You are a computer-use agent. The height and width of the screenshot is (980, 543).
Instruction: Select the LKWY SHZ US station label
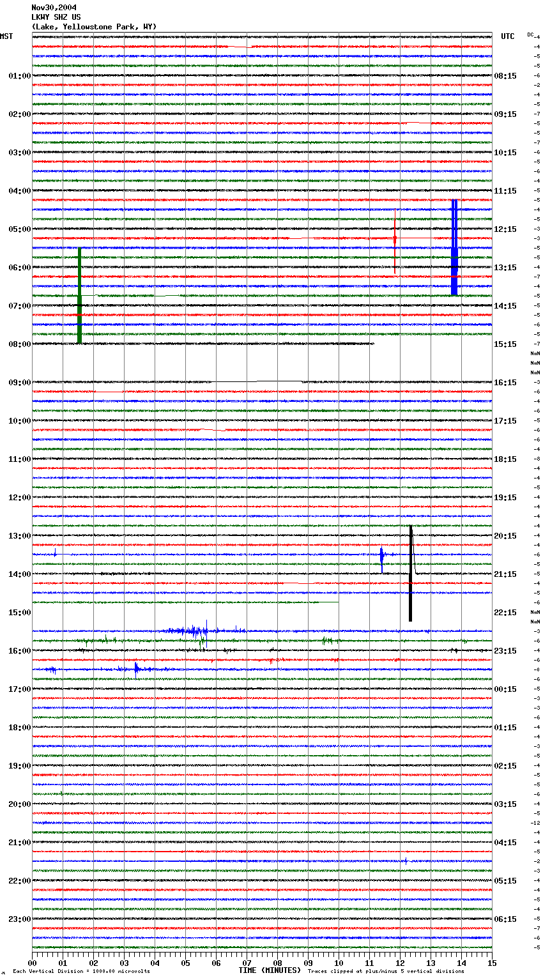point(56,17)
